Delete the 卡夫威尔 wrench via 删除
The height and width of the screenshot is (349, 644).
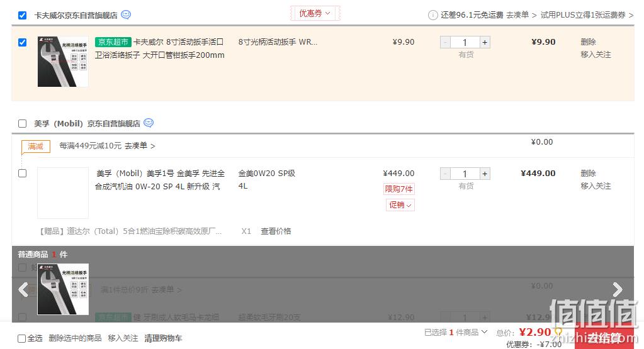pyautogui.click(x=588, y=42)
